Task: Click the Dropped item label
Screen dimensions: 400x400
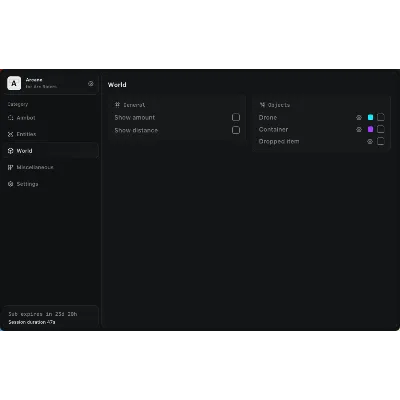Action: coord(279,141)
